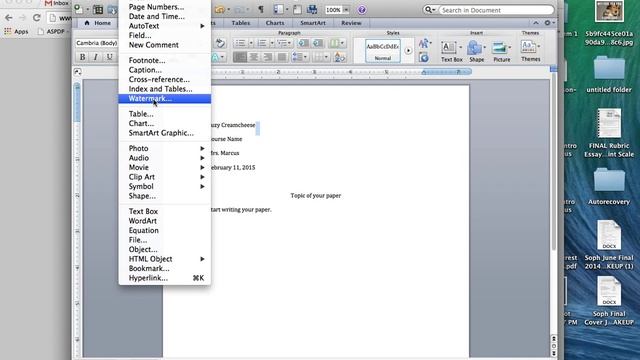640x360 pixels.
Task: Align text left icon
Action: 240,57
